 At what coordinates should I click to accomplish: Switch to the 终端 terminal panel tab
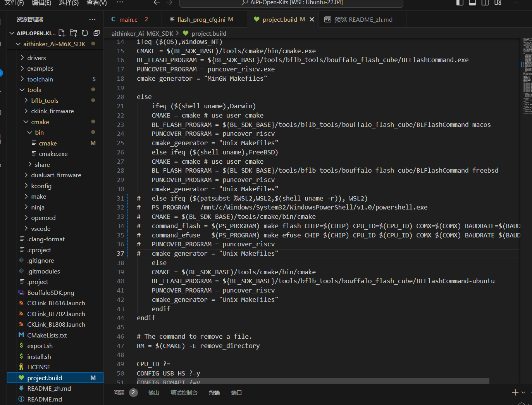tap(214, 393)
